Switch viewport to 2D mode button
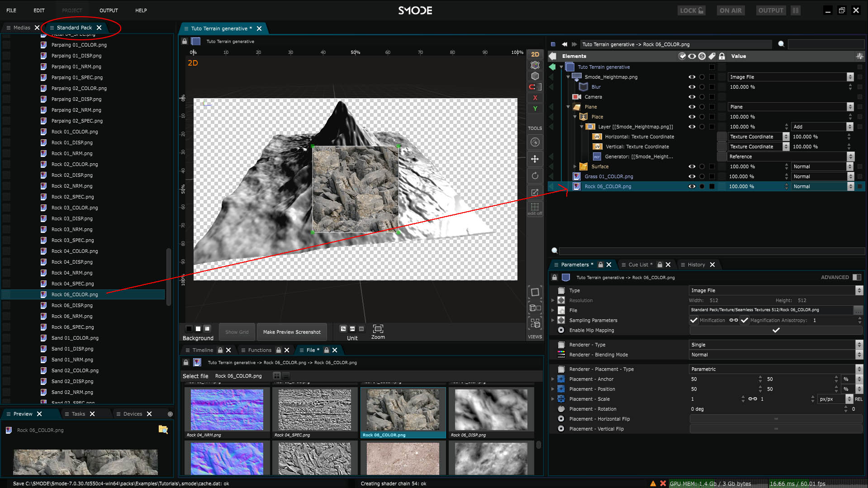Image resolution: width=868 pixels, height=488 pixels. [x=535, y=54]
